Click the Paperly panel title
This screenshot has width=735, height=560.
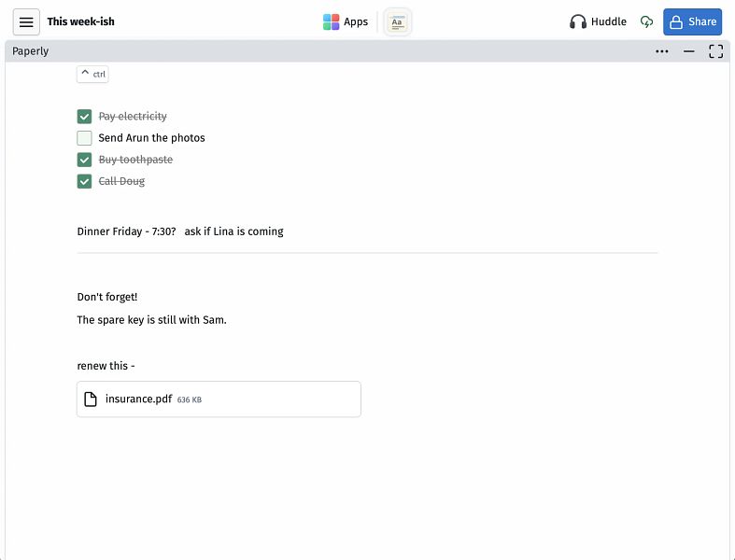(31, 51)
